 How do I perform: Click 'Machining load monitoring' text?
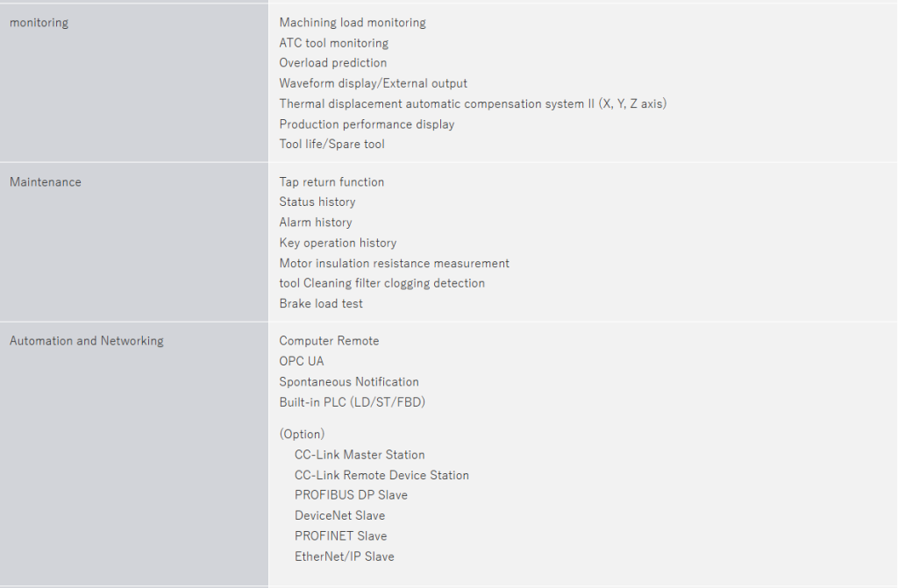point(353,23)
